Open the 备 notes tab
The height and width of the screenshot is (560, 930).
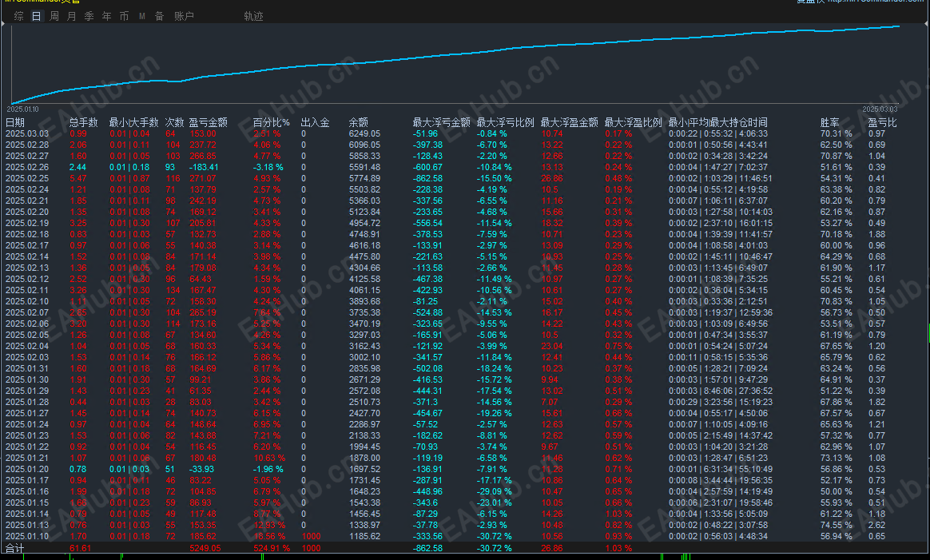[159, 16]
